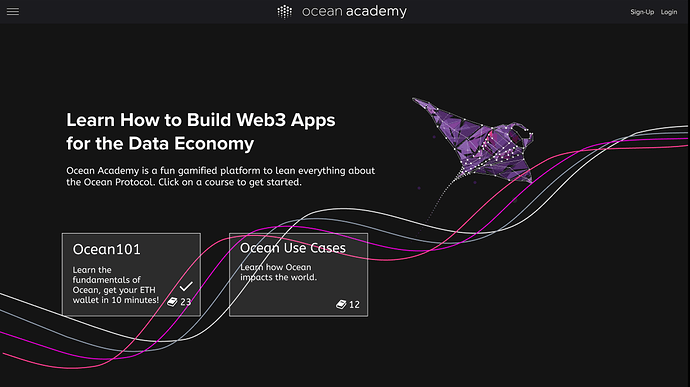Open the Sign-Up link
This screenshot has width=690, height=387.
click(642, 12)
